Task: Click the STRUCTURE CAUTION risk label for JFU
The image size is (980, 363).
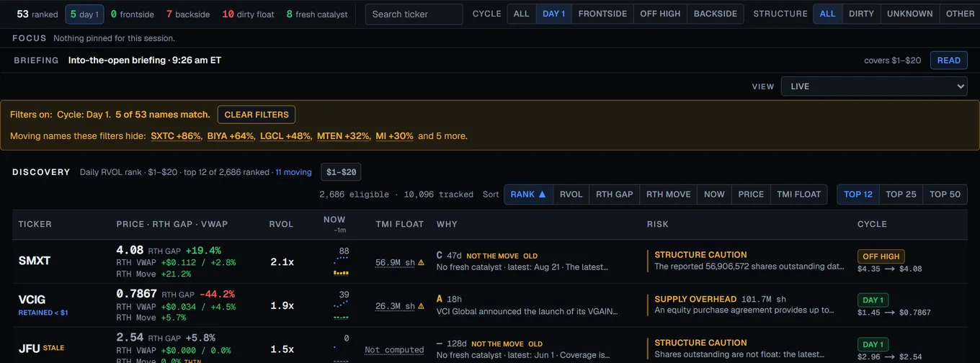Action: [700, 343]
